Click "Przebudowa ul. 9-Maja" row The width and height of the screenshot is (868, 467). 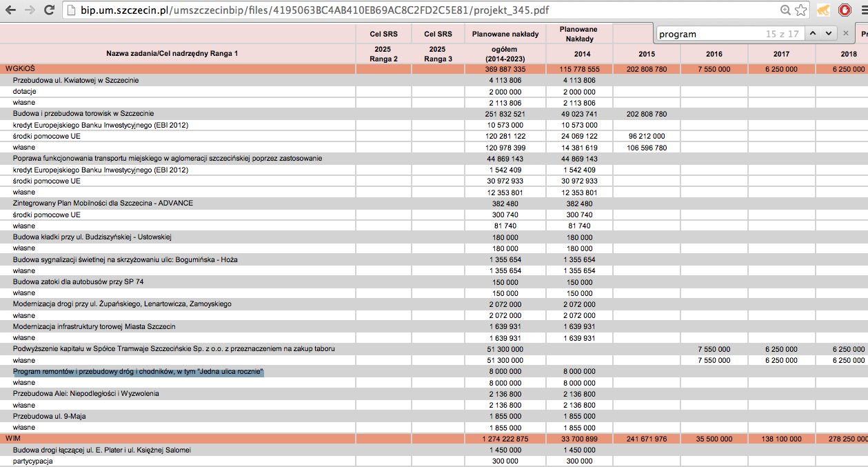coord(49,416)
